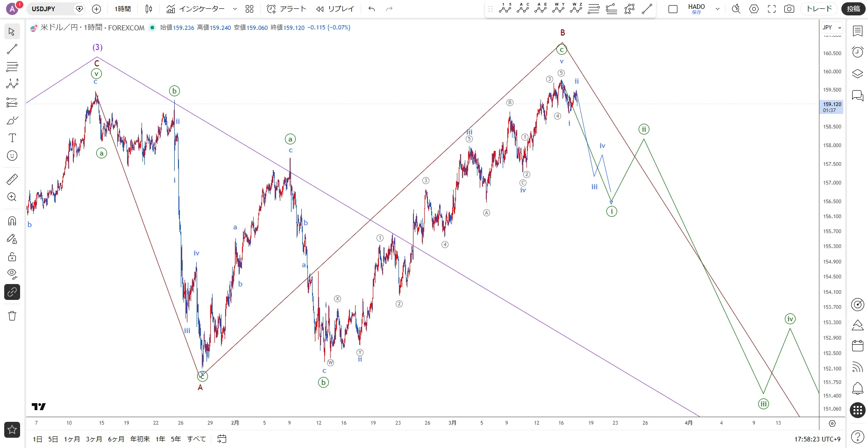Select the trend line drawing tool
The width and height of the screenshot is (868, 448).
(x=12, y=49)
